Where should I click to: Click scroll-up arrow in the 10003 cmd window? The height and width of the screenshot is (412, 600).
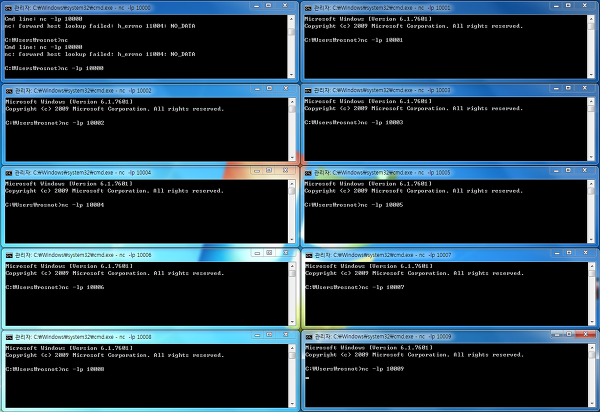591,101
